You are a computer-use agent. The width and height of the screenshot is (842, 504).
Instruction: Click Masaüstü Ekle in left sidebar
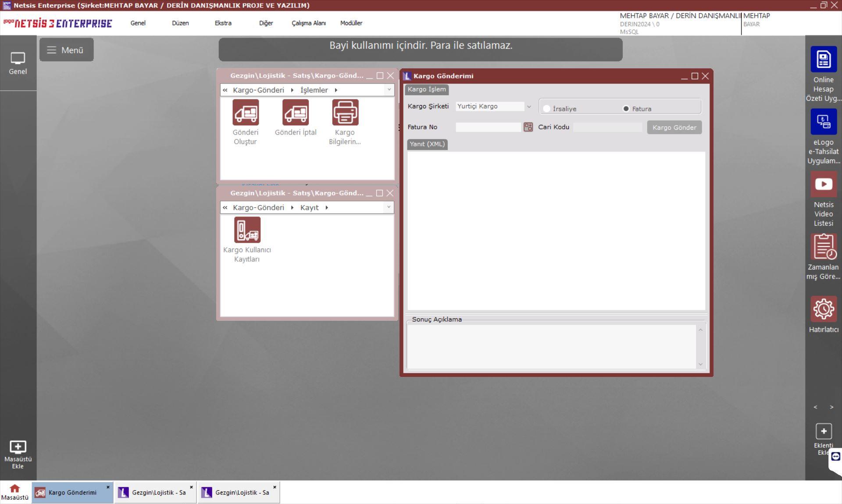click(x=18, y=454)
